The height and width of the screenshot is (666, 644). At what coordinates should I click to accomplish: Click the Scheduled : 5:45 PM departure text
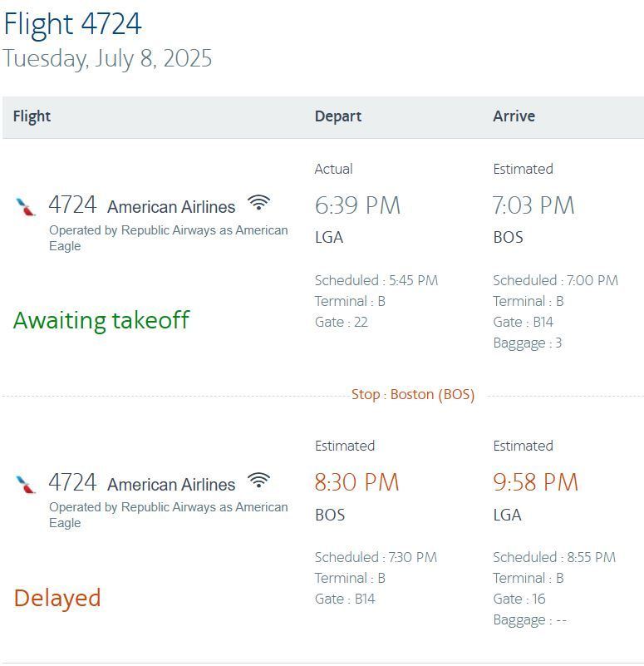(376, 281)
